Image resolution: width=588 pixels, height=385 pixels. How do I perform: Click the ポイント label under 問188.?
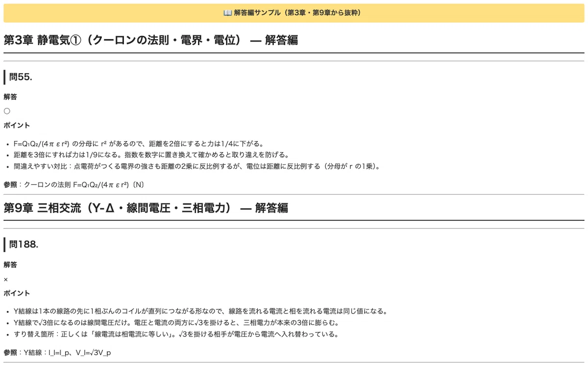[x=17, y=293]
